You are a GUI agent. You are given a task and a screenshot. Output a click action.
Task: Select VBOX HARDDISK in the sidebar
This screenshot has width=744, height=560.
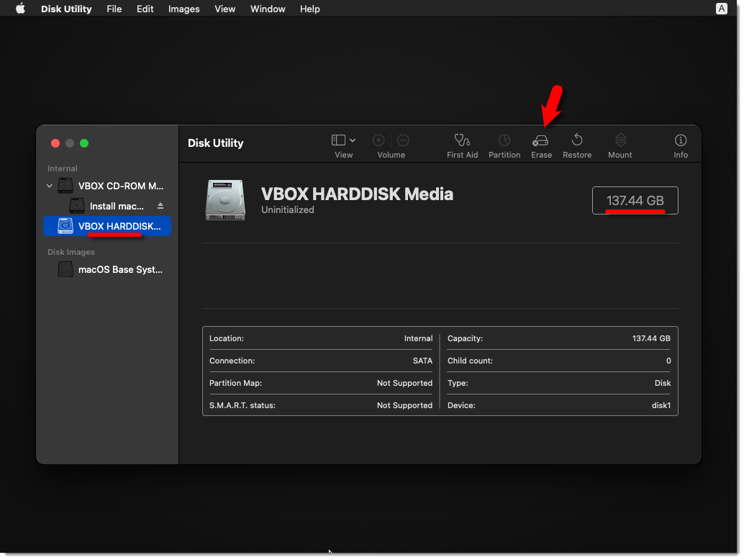tap(107, 226)
